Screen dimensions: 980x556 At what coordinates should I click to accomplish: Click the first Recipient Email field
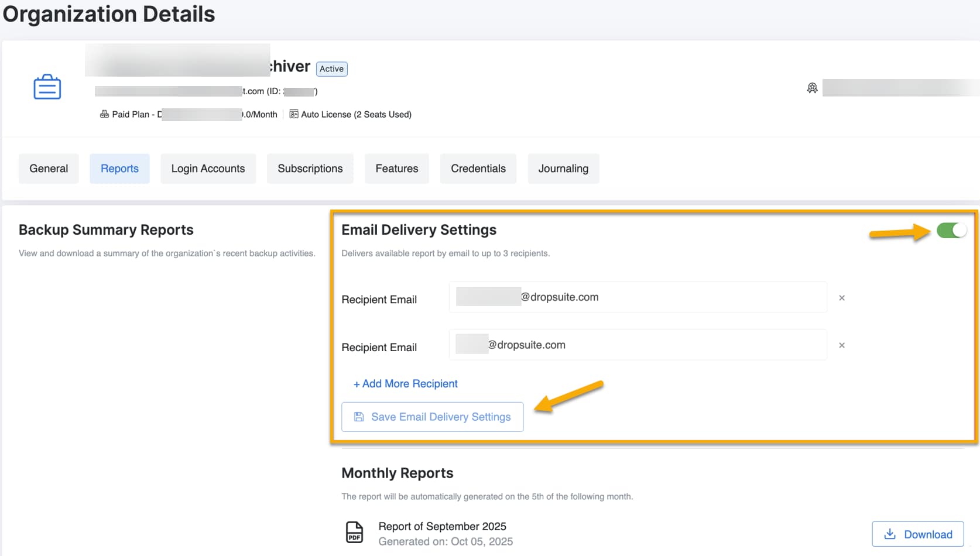coord(673,297)
